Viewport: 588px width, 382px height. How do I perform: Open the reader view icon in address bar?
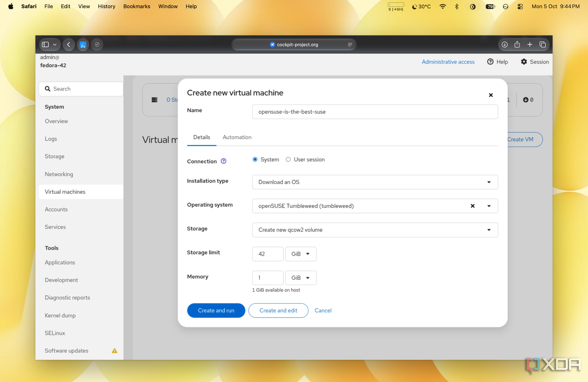click(350, 45)
